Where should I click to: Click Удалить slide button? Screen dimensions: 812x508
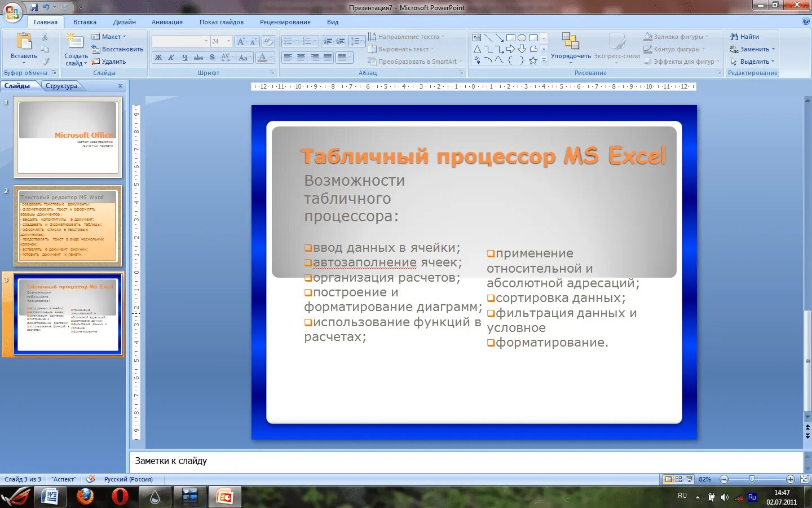[x=109, y=62]
